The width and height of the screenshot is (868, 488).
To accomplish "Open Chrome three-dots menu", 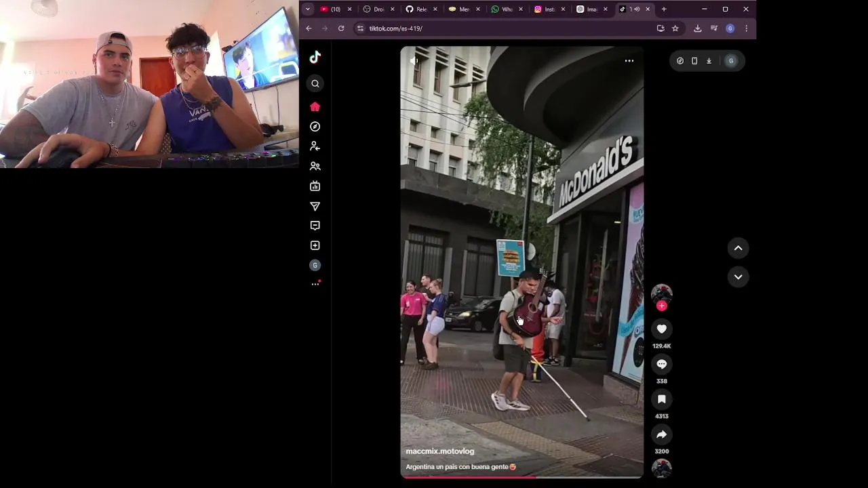I will pyautogui.click(x=746, y=28).
